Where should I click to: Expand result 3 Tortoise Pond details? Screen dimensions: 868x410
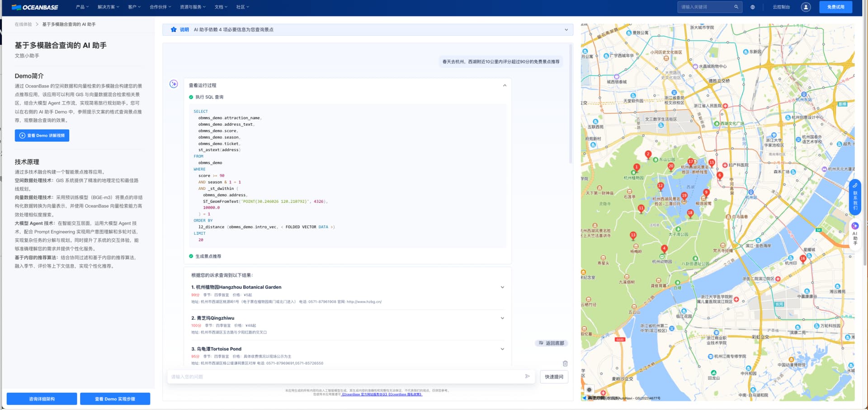pos(502,349)
